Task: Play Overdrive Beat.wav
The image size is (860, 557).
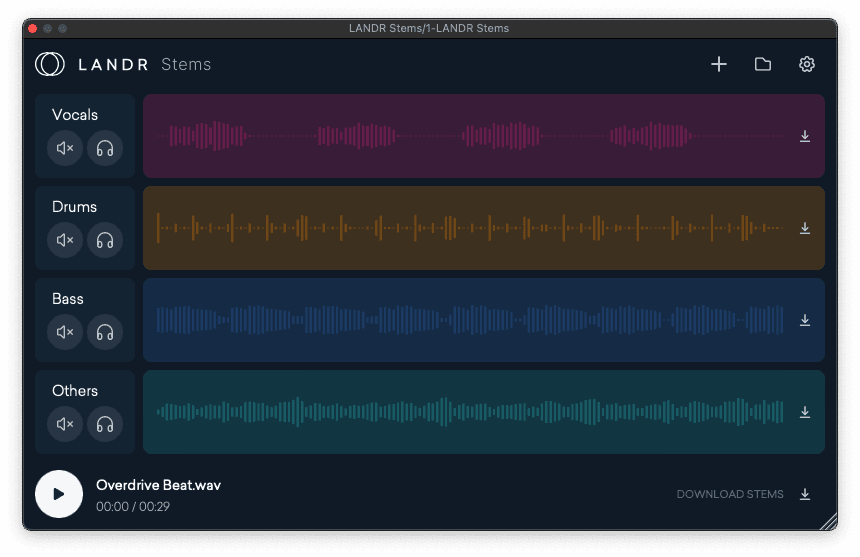Action: pos(59,494)
